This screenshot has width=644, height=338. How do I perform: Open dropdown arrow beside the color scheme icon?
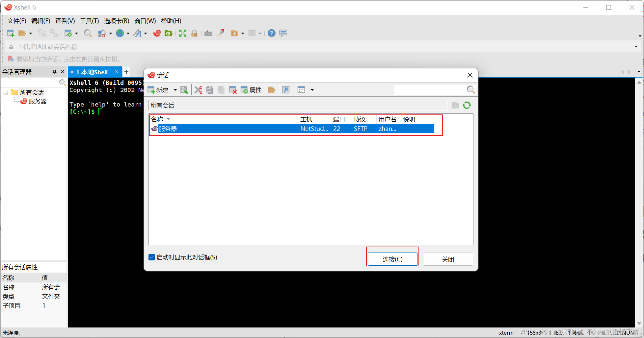[x=111, y=33]
